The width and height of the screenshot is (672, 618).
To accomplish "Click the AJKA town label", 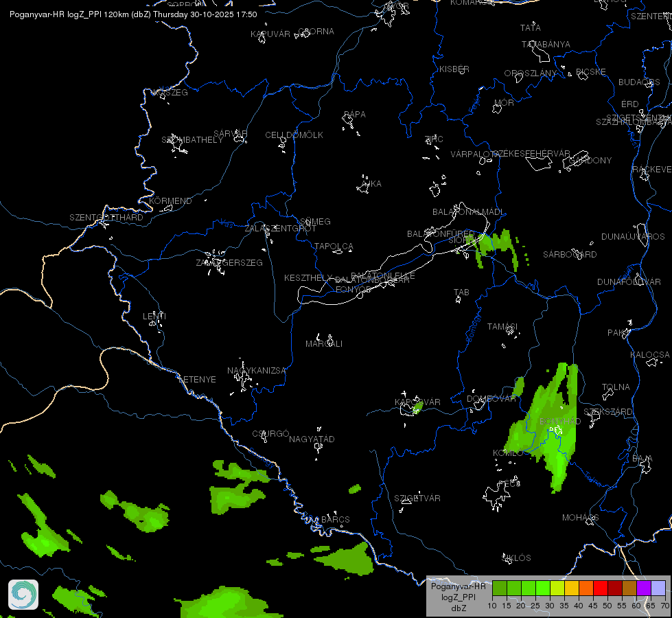I will [371, 184].
